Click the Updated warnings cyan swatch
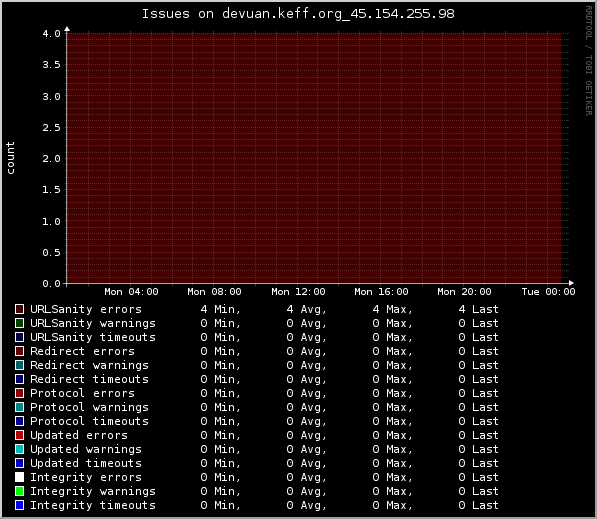Viewport: 597px width, 519px height. tap(19, 449)
